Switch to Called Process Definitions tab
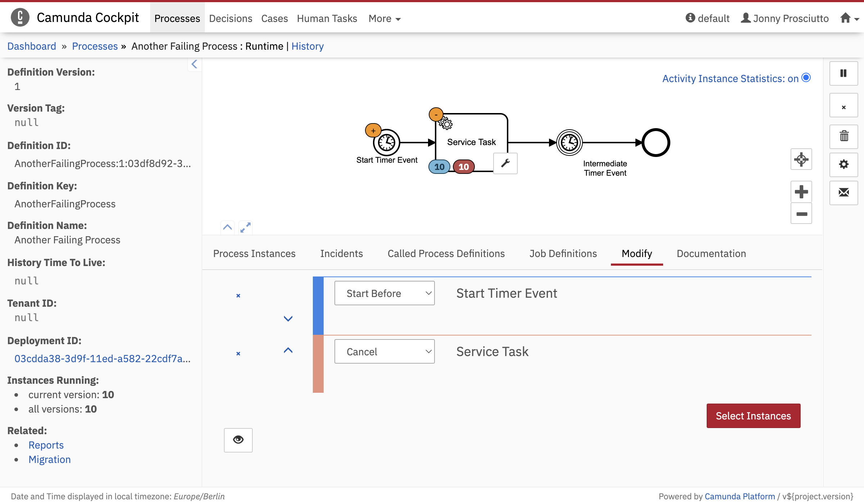 (x=446, y=253)
